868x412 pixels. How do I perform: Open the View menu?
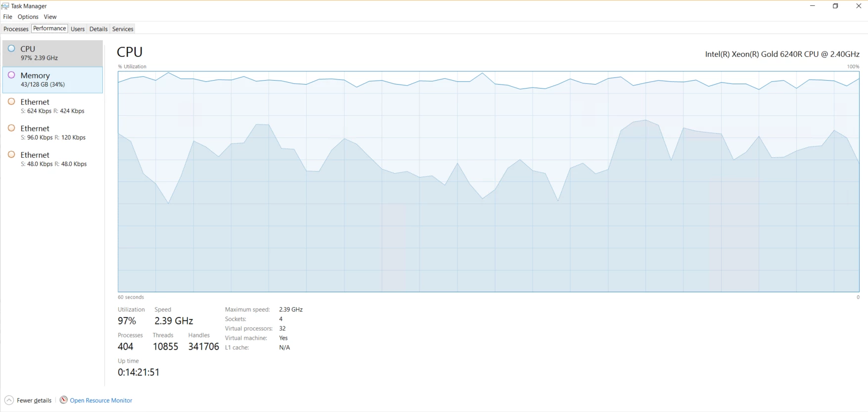(x=50, y=17)
